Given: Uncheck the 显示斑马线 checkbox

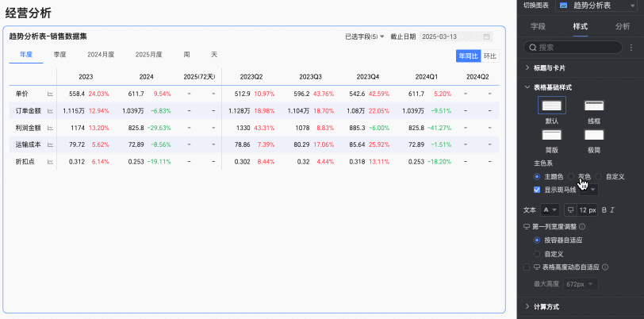Looking at the screenshot, I should [536, 190].
